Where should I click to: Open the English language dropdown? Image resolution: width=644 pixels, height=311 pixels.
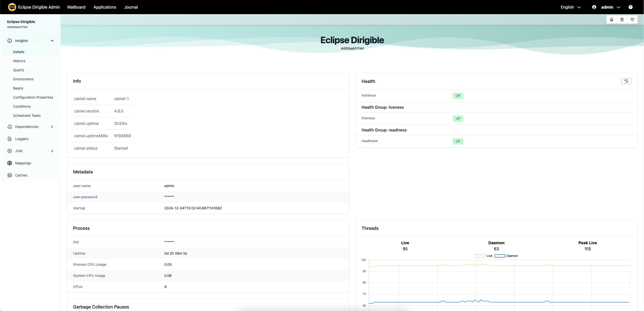571,7
